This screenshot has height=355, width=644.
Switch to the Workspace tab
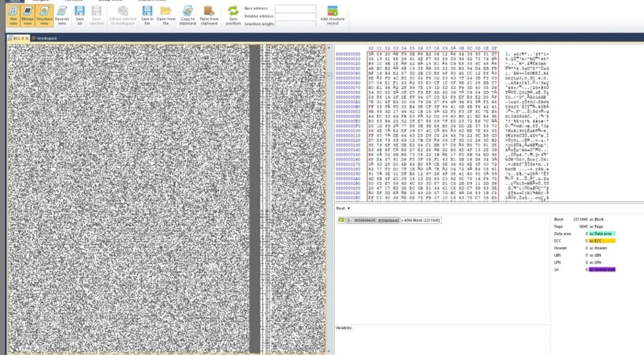point(46,38)
